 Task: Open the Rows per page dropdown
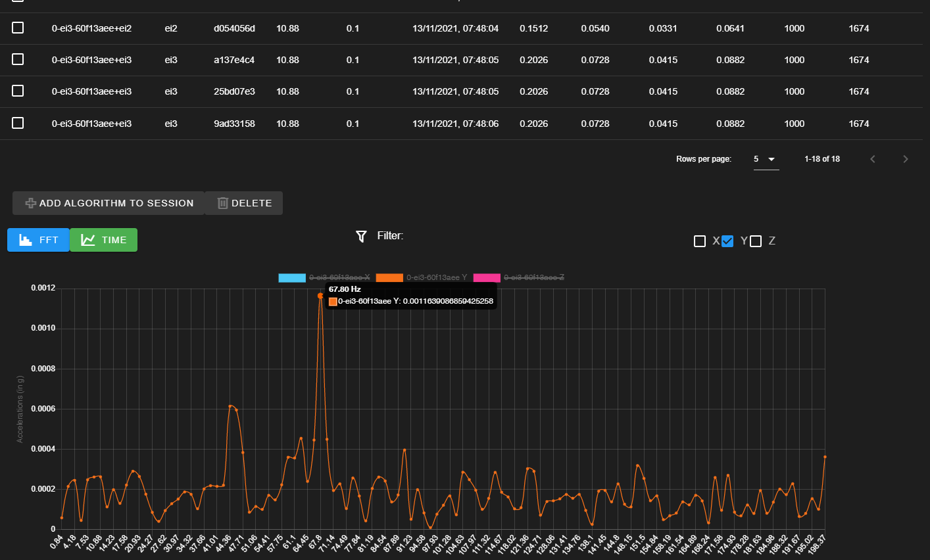[766, 159]
